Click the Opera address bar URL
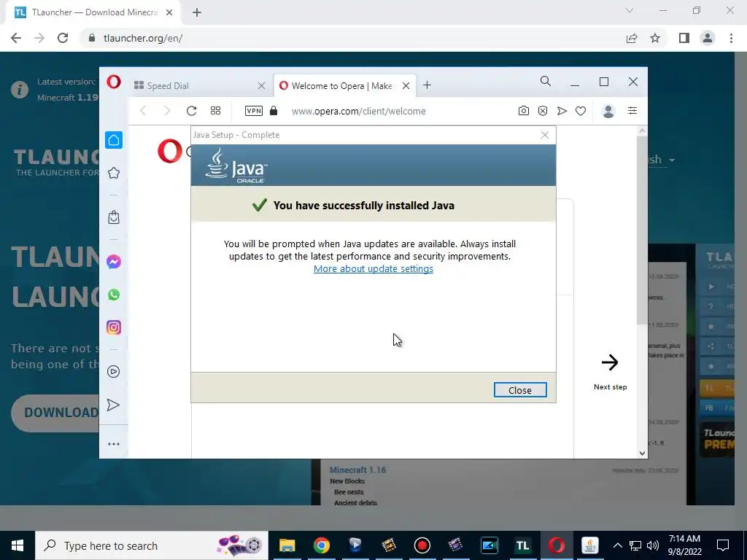The image size is (747, 560). pyautogui.click(x=358, y=111)
